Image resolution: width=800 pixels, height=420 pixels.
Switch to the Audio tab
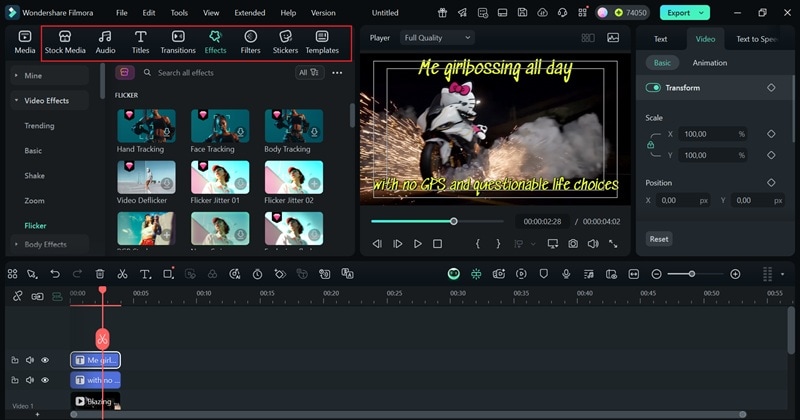[105, 42]
